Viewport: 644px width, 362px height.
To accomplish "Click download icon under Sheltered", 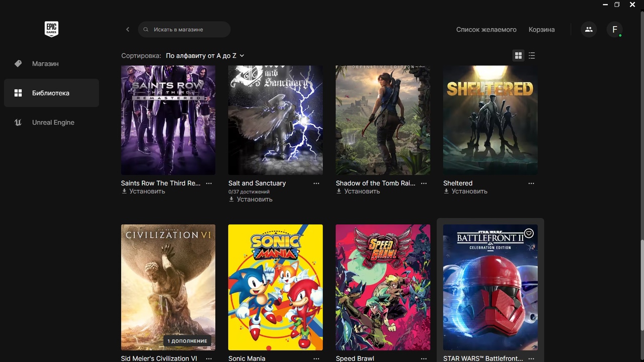I will [446, 191].
